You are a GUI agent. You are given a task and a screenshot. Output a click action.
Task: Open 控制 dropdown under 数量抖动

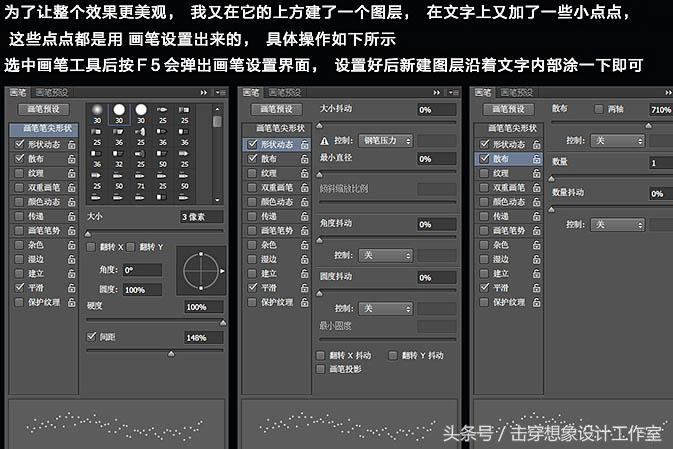[x=618, y=224]
